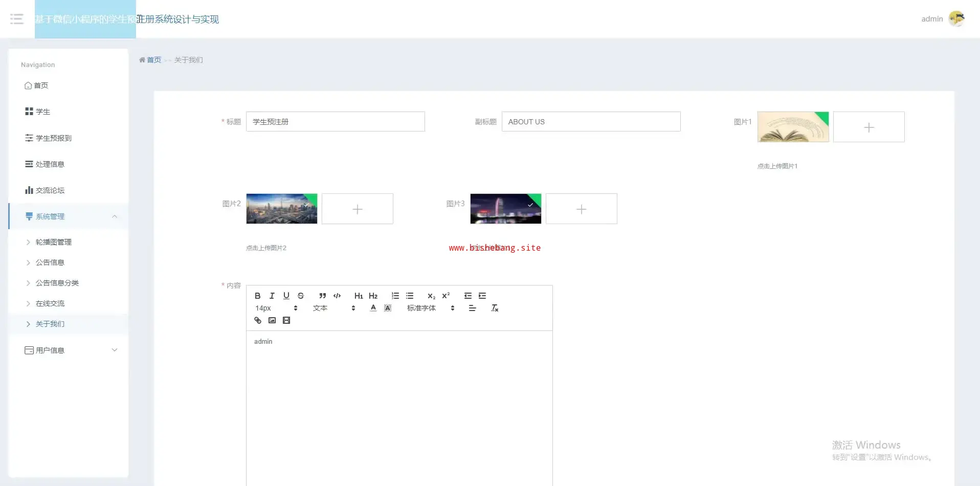
Task: Clear text formatting
Action: point(495,308)
